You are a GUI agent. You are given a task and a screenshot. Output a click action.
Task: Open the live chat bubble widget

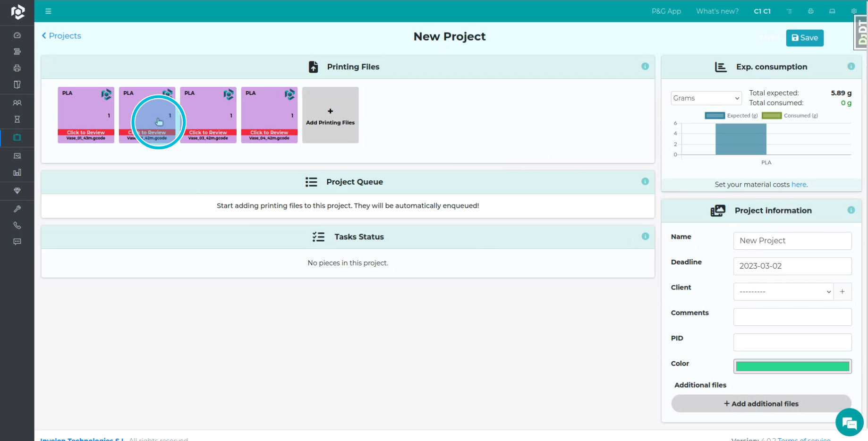[849, 423]
